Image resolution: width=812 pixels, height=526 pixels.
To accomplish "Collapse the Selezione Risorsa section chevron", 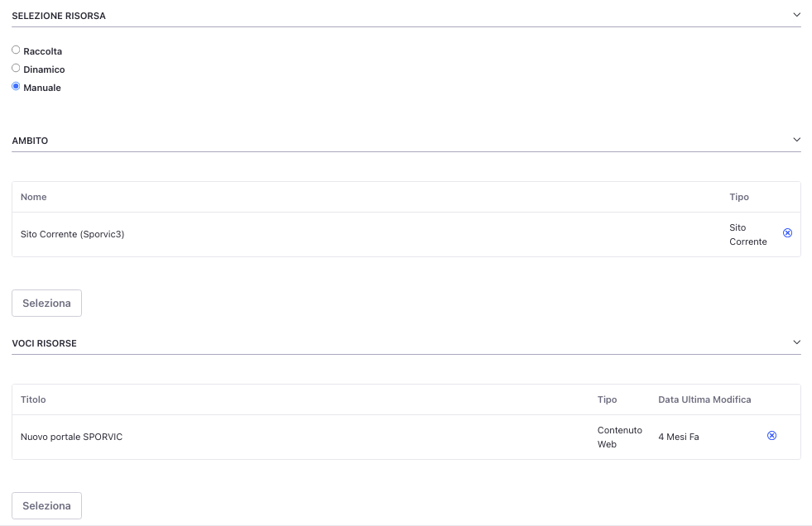I will click(x=796, y=15).
